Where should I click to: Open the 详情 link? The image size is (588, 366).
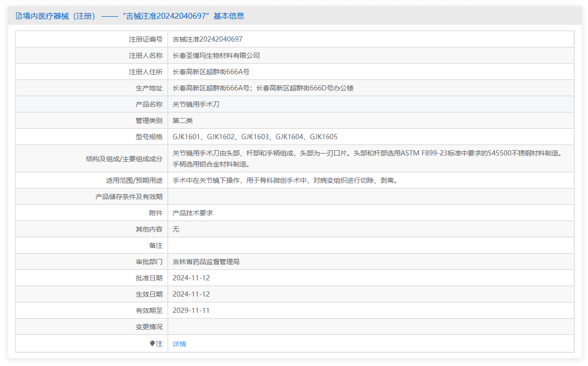pos(180,344)
